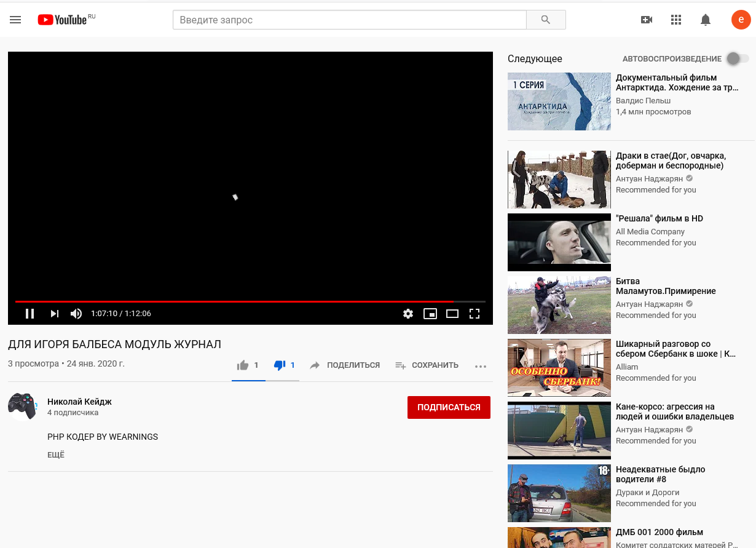Open the hamburger guide menu
The width and height of the screenshot is (756, 548).
(15, 20)
